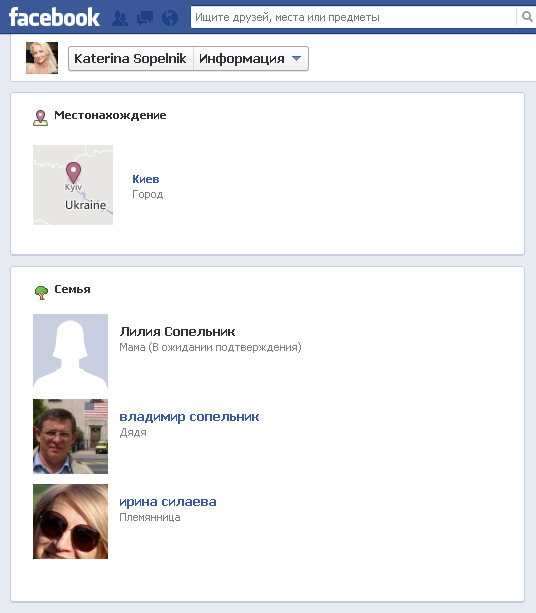Open владимир сопельник profile link
The image size is (536, 613).
(189, 417)
